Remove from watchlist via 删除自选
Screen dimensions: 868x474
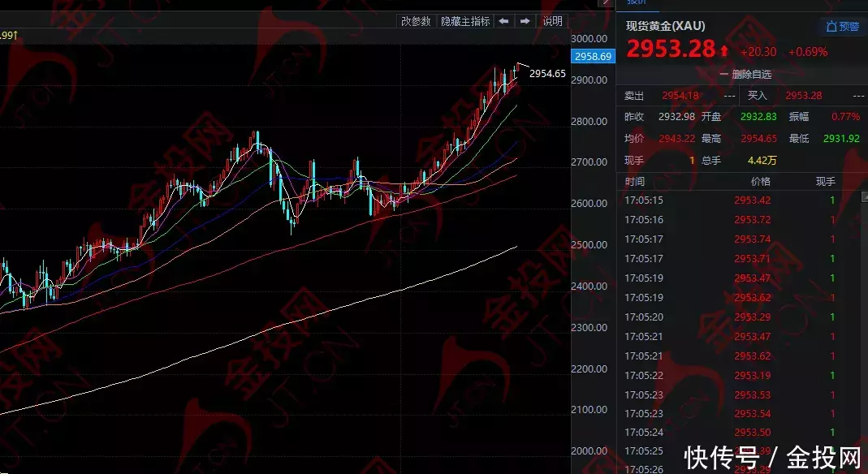[745, 74]
